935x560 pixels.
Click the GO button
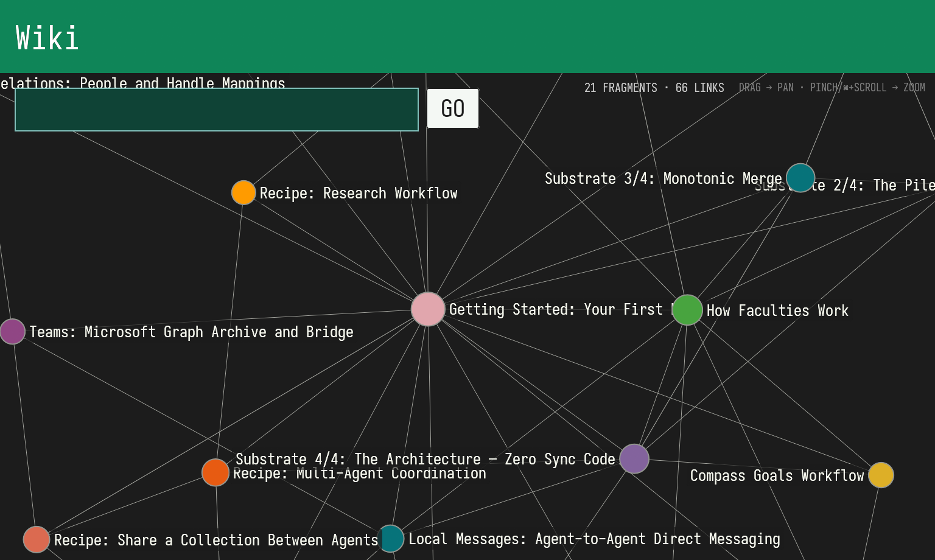point(453,108)
